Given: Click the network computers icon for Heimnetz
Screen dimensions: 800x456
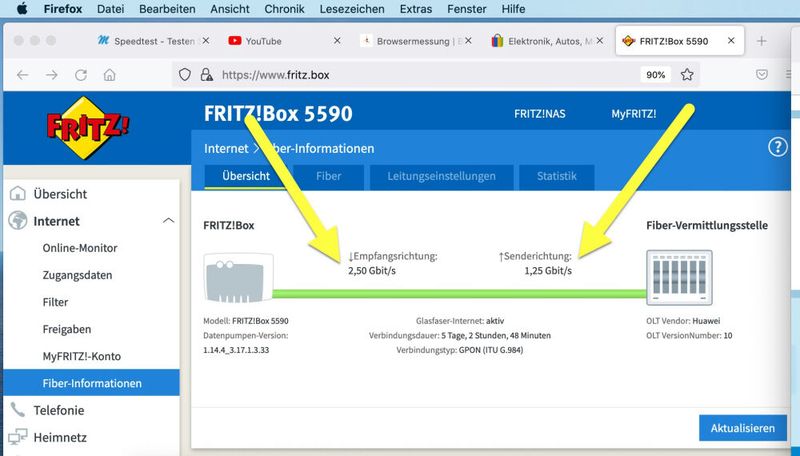Looking at the screenshot, I should 18,437.
